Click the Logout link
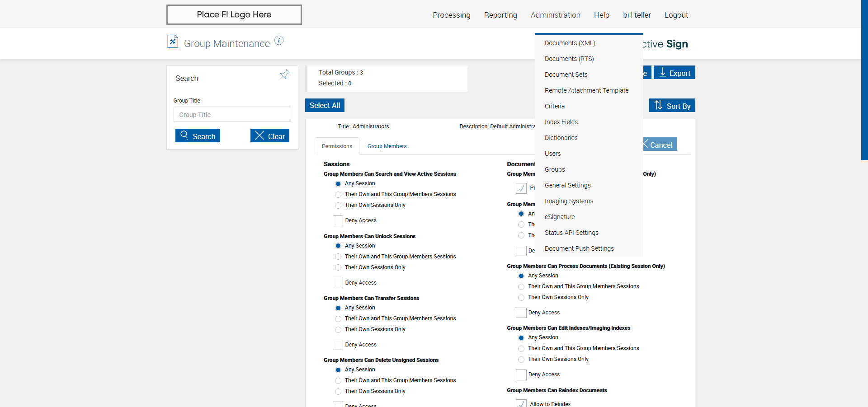This screenshot has width=868, height=407. [676, 15]
